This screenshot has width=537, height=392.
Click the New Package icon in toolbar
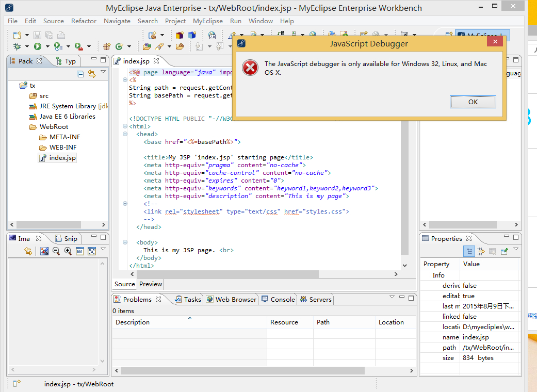(107, 46)
